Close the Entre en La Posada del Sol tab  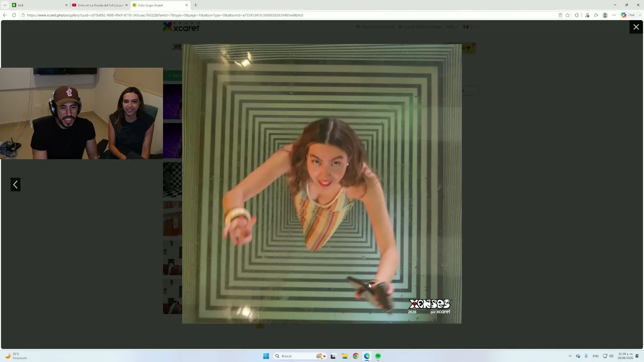point(126,5)
